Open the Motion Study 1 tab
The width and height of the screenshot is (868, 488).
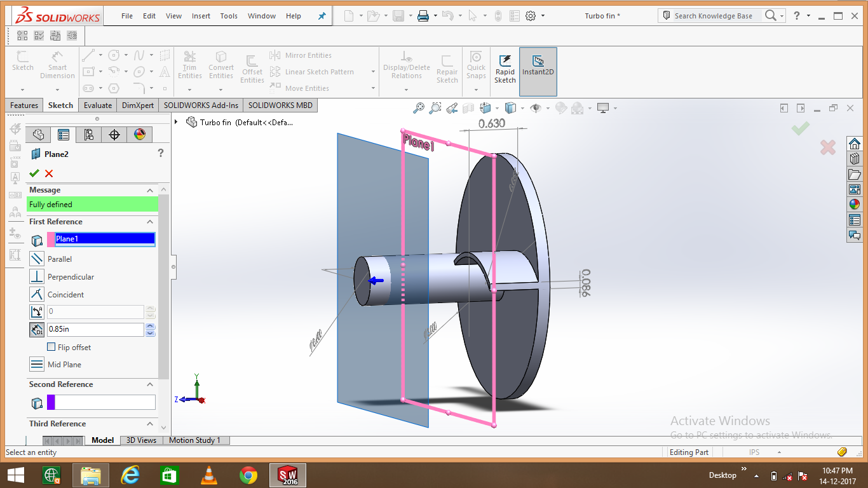click(x=194, y=440)
